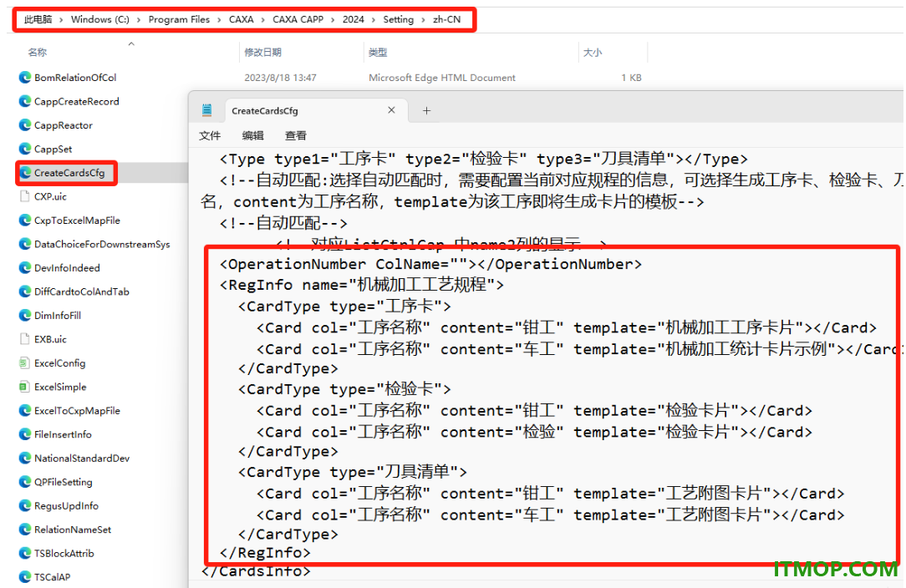Click the Microsoft Edge HTML Document type cell
This screenshot has width=906, height=588.
coord(442,78)
